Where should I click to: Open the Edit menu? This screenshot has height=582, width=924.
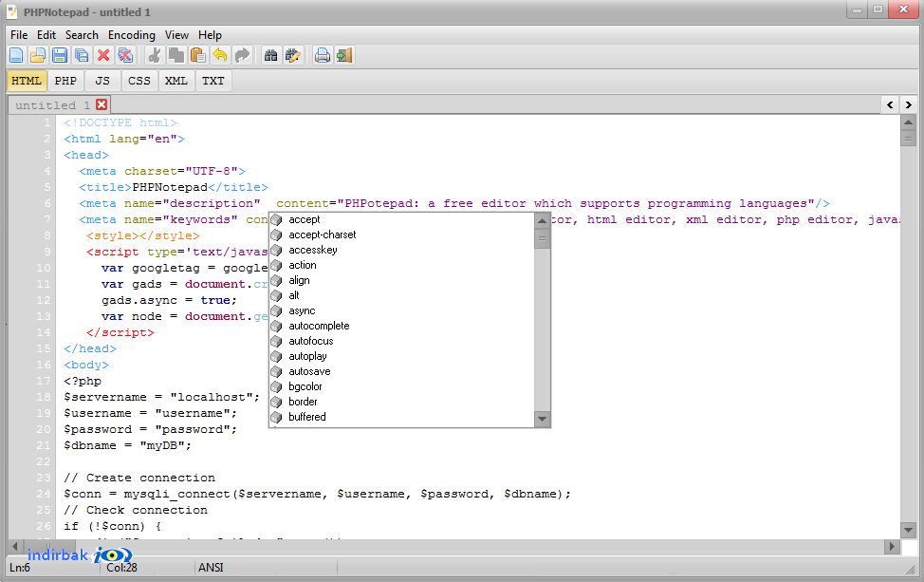(46, 35)
